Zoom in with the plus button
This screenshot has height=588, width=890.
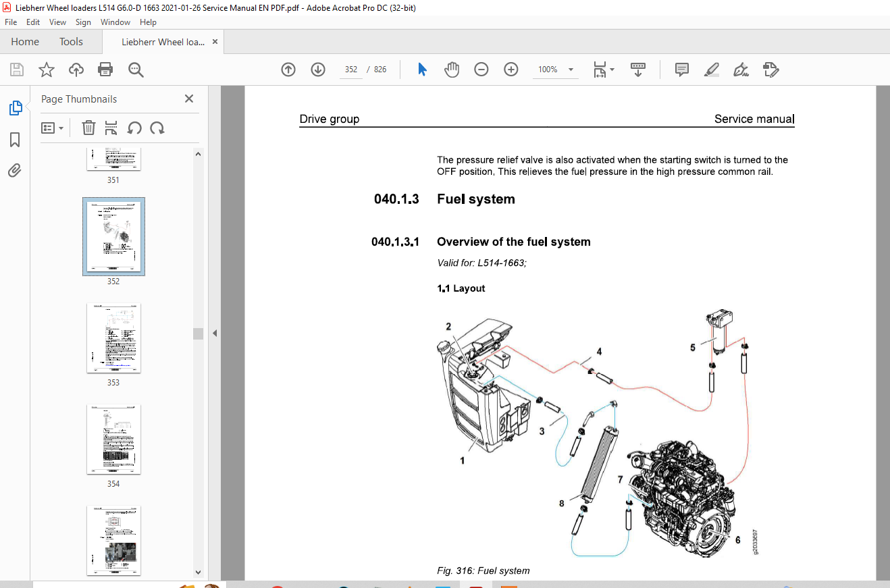[511, 70]
